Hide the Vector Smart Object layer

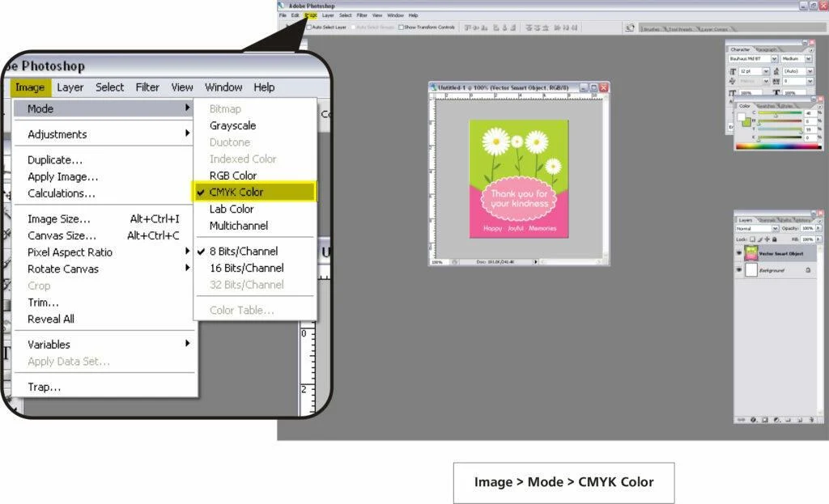click(x=738, y=253)
